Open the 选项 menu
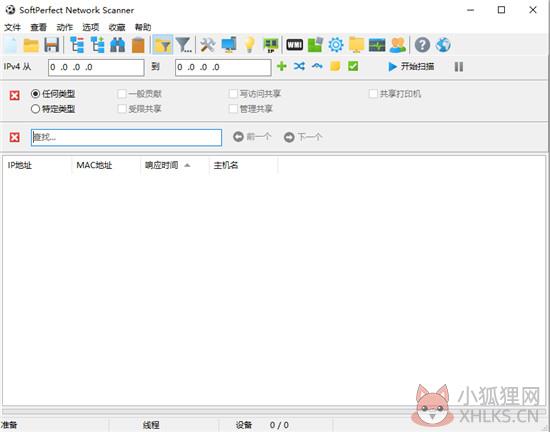Image resolution: width=550 pixels, height=432 pixels. (x=90, y=27)
